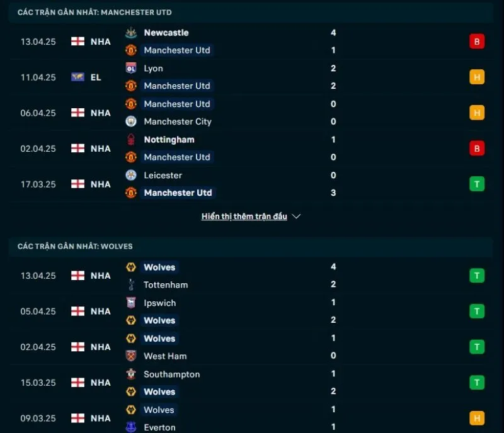Screen dimensions: 504x433
Task: Click the orange H badge for the Lyon match
Action: pyautogui.click(x=476, y=77)
